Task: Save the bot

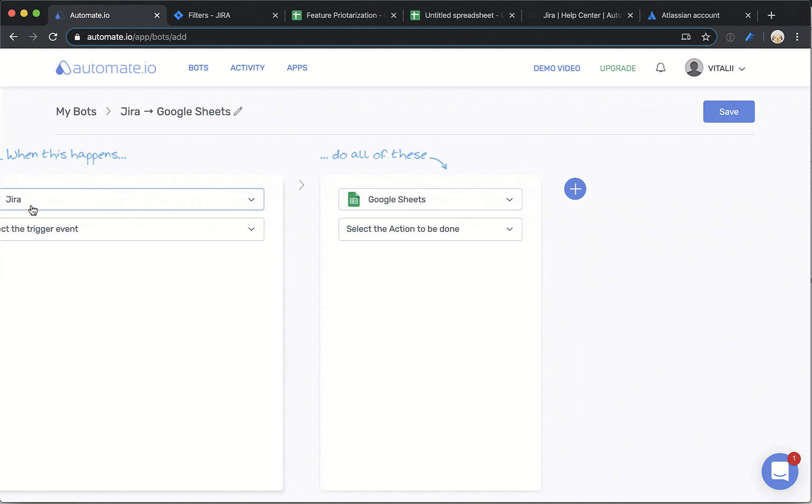Action: pyautogui.click(x=728, y=112)
